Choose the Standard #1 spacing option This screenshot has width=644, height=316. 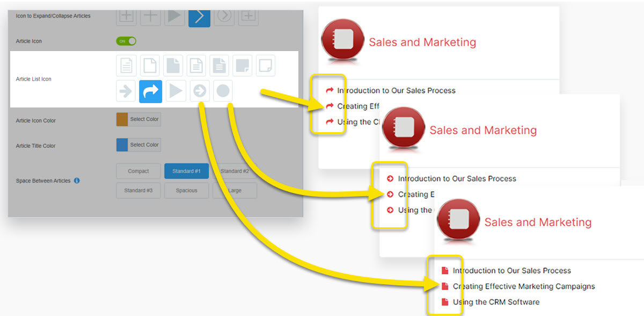[x=186, y=171]
